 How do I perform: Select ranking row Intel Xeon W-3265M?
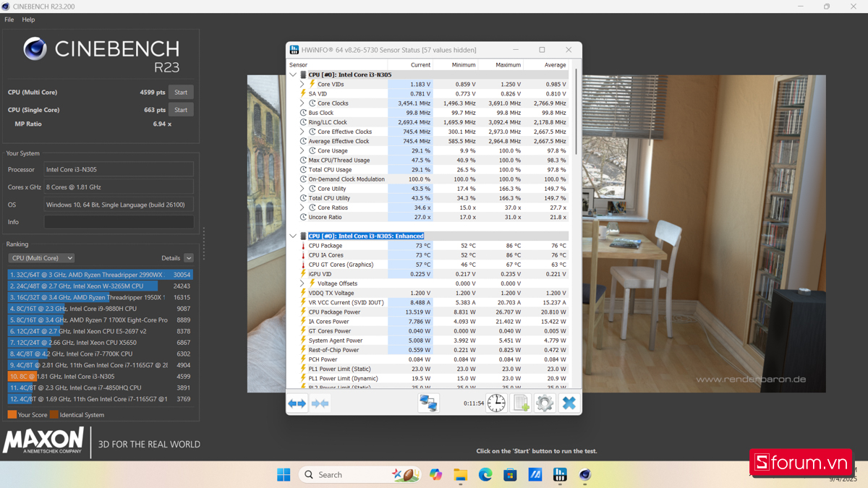pyautogui.click(x=101, y=286)
